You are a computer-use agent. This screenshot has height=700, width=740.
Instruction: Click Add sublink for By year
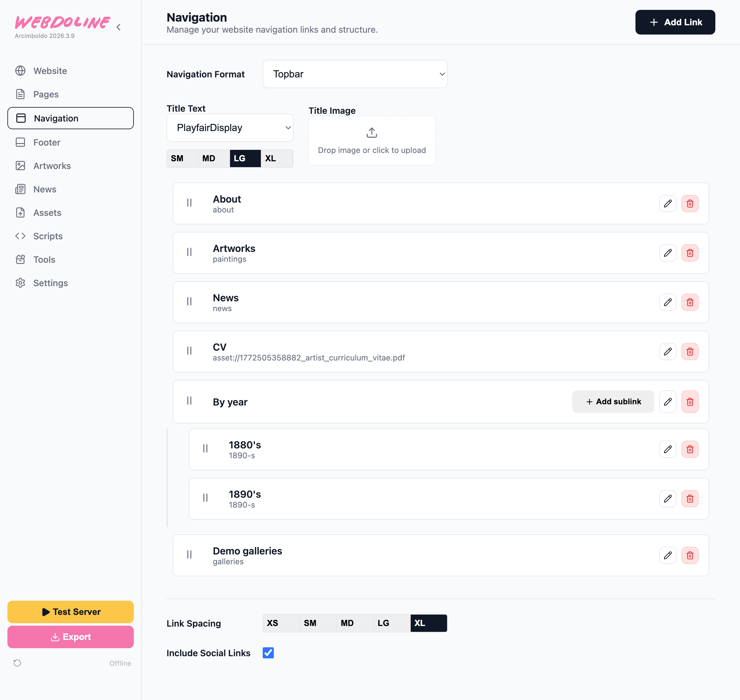click(613, 401)
